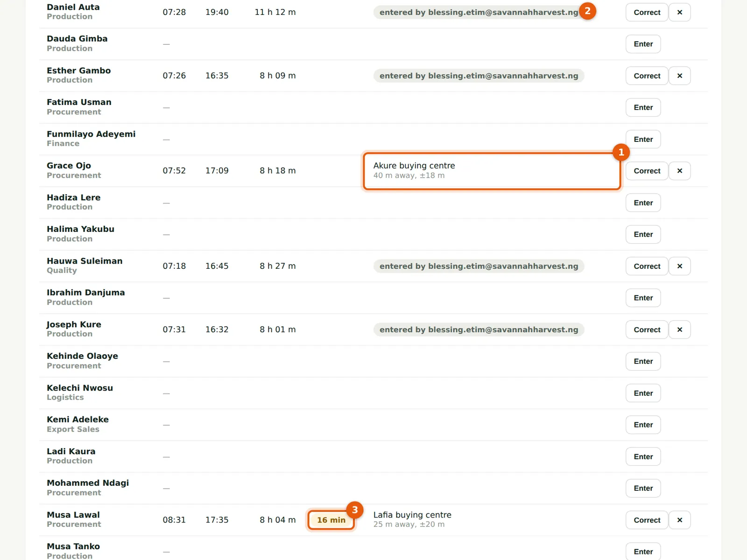The width and height of the screenshot is (747, 560).
Task: Click Musa Lawal's 08:31 clock-in time
Action: [x=174, y=520]
